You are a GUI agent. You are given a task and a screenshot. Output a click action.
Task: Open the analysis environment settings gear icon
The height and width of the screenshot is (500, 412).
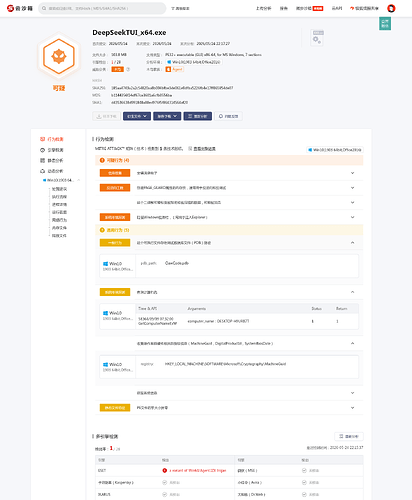(318, 37)
